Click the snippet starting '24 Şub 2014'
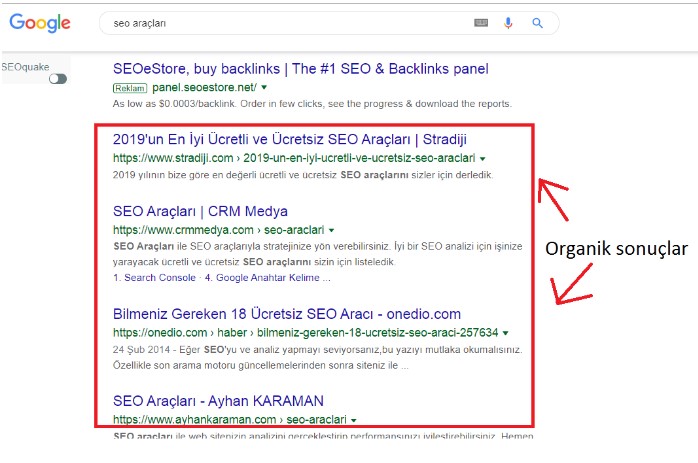The image size is (698, 463). coord(317,357)
